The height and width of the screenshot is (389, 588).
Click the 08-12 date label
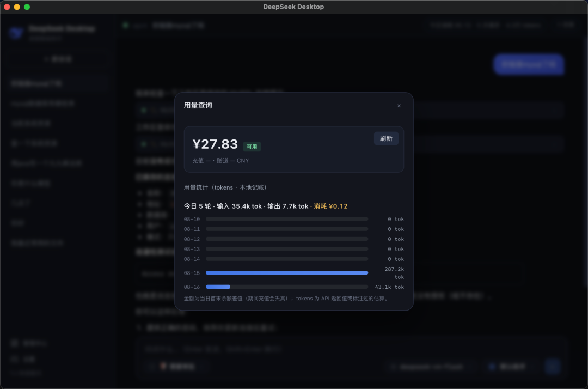(x=192, y=239)
